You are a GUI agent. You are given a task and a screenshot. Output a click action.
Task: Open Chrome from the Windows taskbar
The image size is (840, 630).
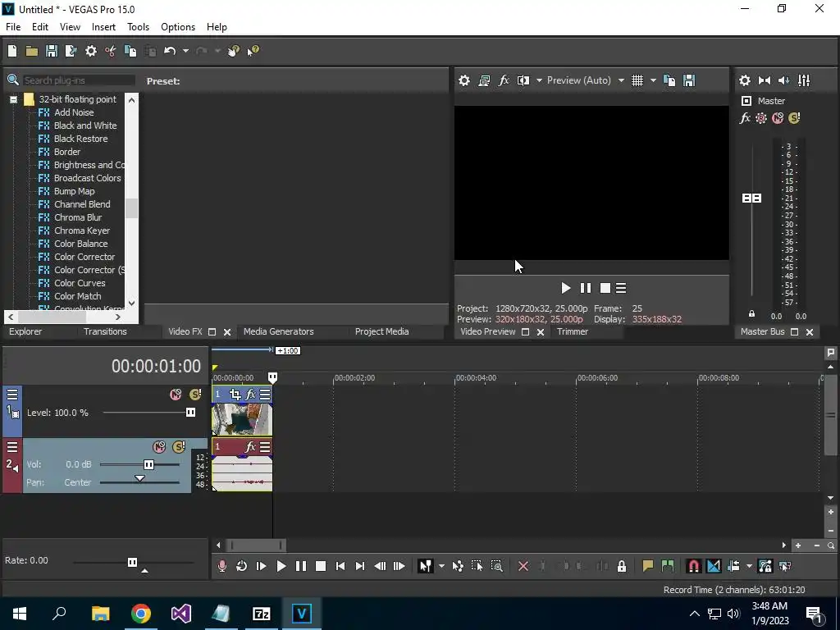tap(141, 614)
